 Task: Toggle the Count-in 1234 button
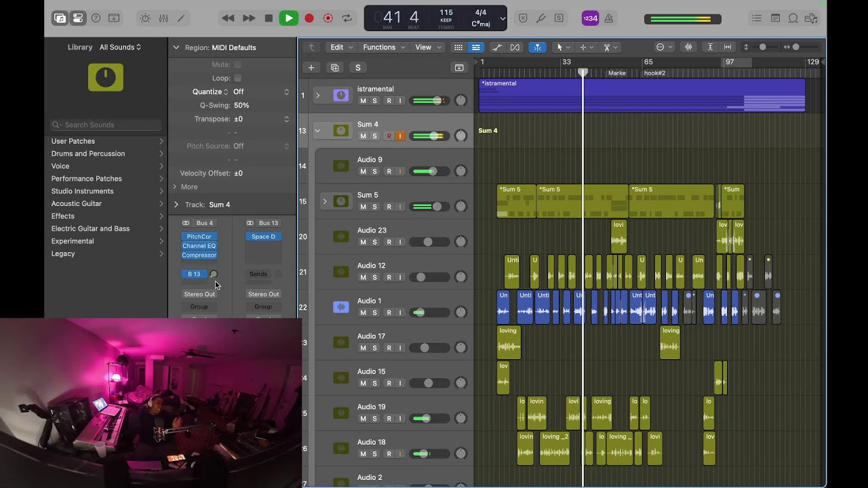590,18
